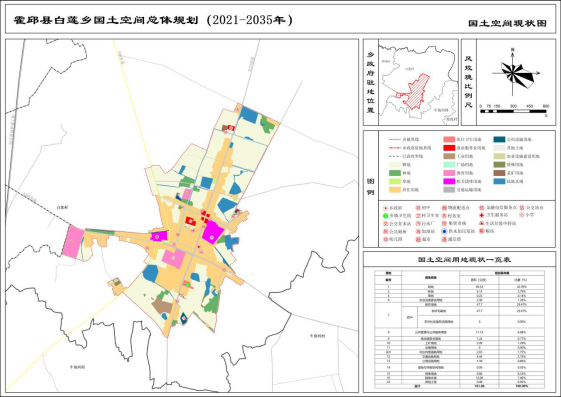The width and height of the screenshot is (561, 397).
Task: Click the north arrow compass rose
Action: pos(513,73)
